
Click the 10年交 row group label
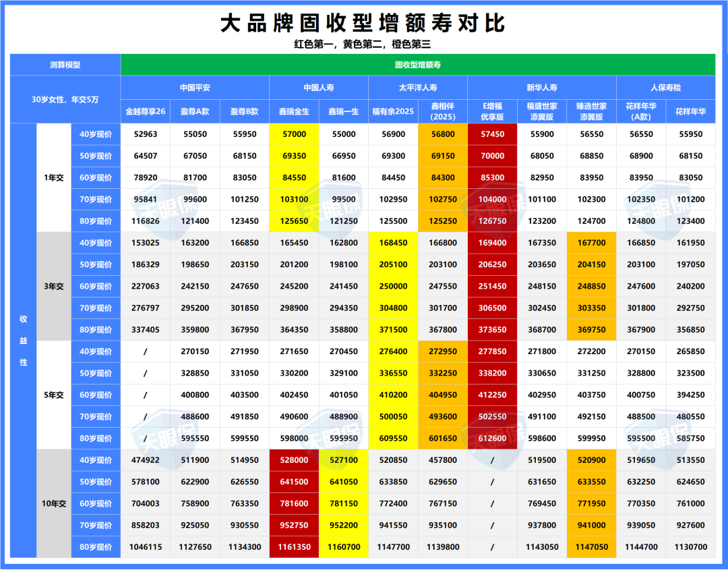[53, 503]
